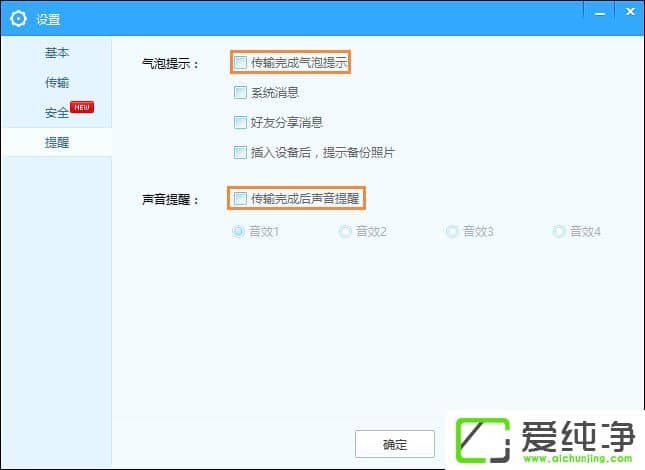
Task: Pick the 音效3 radio button
Action: pyautogui.click(x=452, y=232)
